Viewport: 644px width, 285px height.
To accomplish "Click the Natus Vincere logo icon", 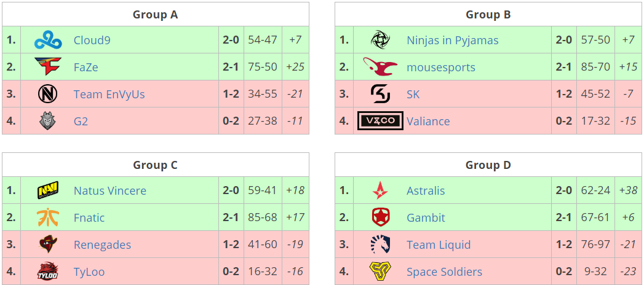I will pyautogui.click(x=48, y=191).
